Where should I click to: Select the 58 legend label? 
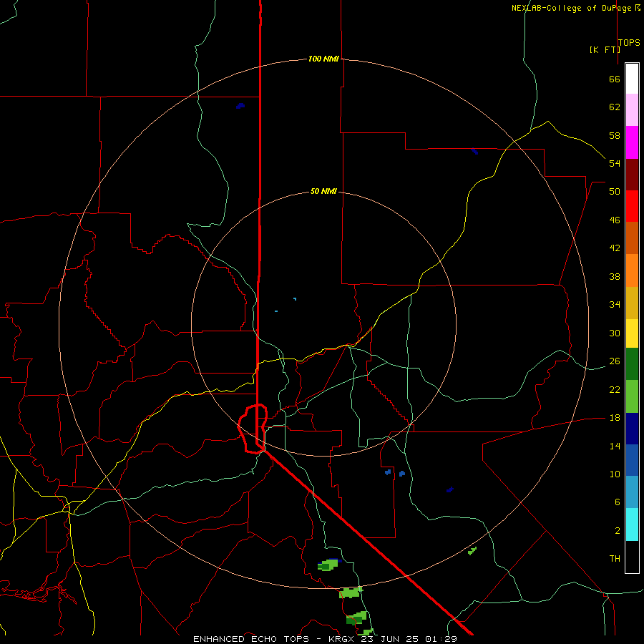[615, 135]
